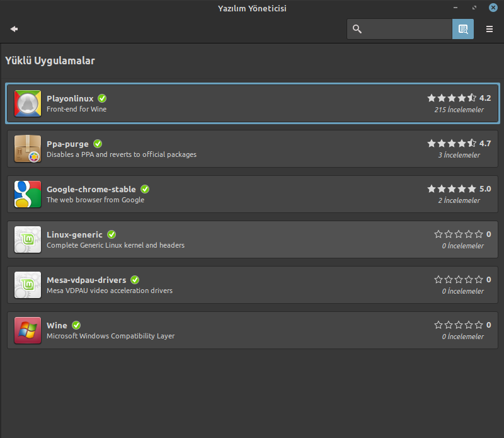This screenshot has width=504, height=438.
Task: Go back using the left arrow button
Action: (14, 29)
